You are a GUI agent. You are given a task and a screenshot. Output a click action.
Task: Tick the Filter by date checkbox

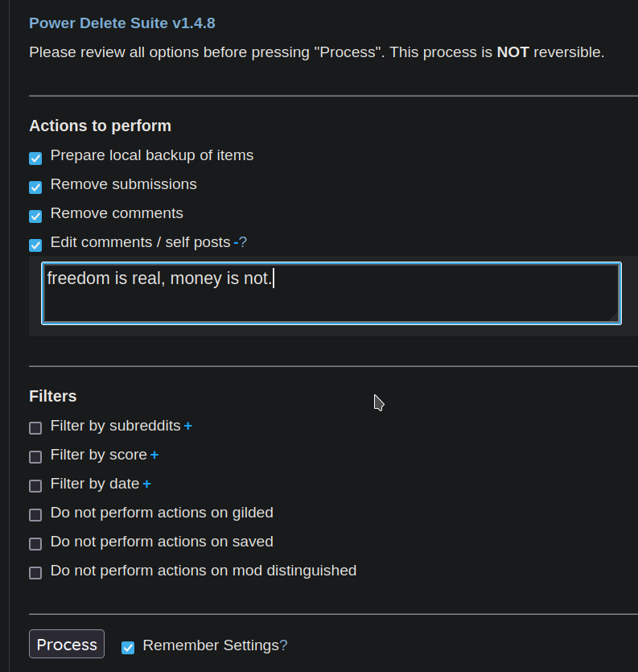pos(35,486)
